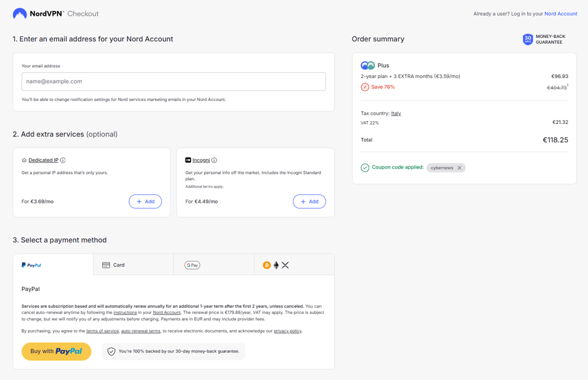Click the 'Coupon code applied:' label
588x380 pixels.
point(397,167)
